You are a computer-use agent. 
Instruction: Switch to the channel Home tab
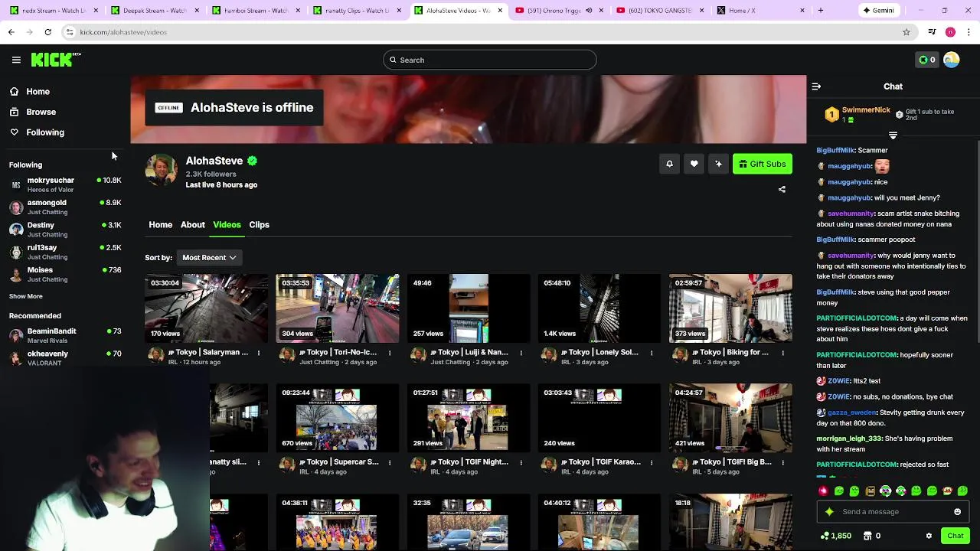tap(160, 225)
